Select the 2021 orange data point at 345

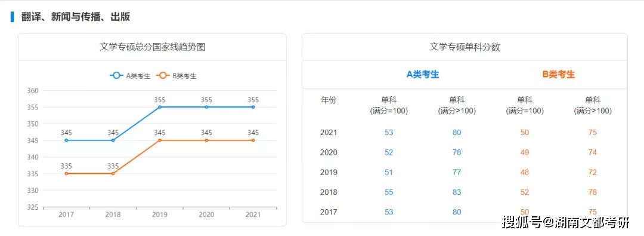pyautogui.click(x=253, y=140)
